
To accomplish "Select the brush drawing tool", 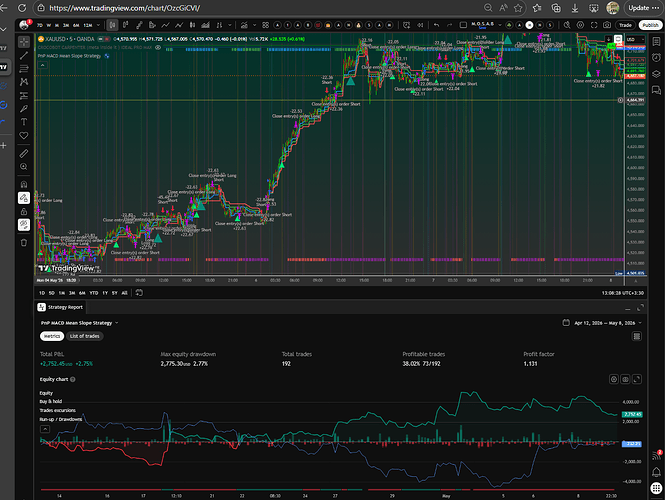I will (24, 109).
